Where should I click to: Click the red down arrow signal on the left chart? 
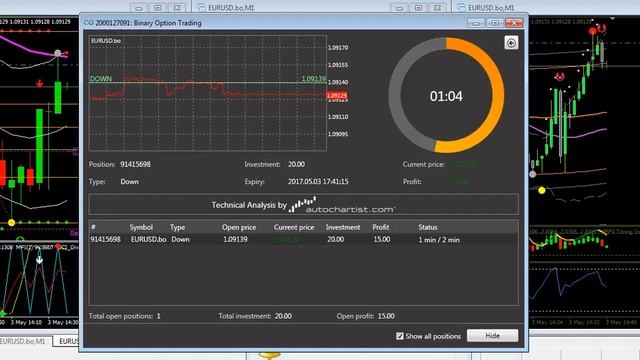point(39,84)
